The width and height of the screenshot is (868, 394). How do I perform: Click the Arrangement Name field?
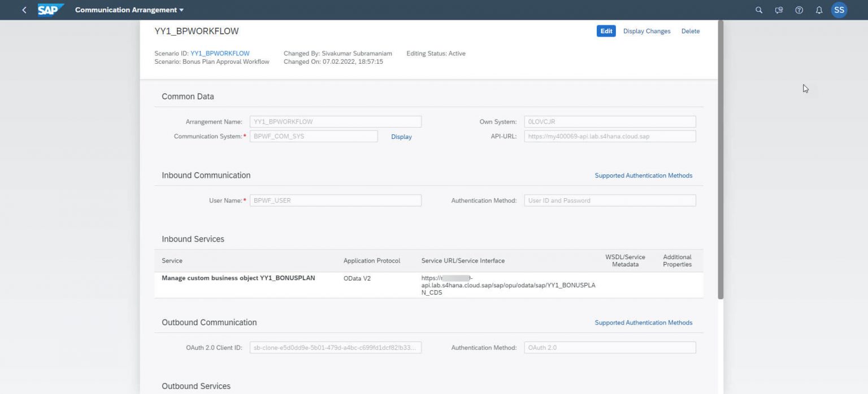click(x=335, y=121)
